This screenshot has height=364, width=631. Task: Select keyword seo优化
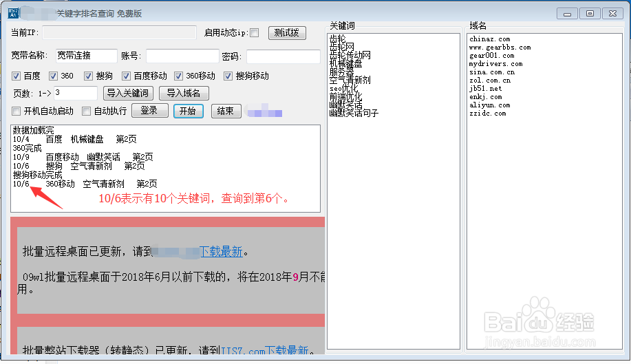(x=343, y=89)
